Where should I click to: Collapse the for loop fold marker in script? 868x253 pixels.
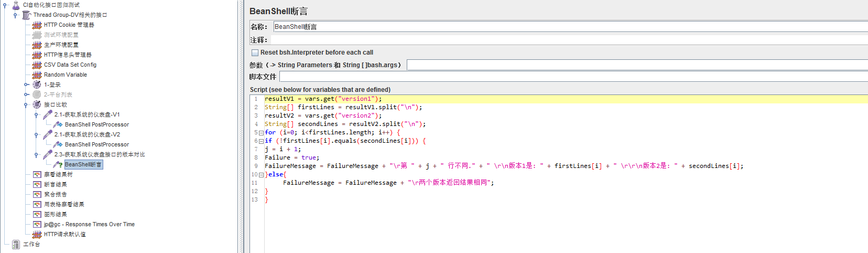click(x=261, y=133)
